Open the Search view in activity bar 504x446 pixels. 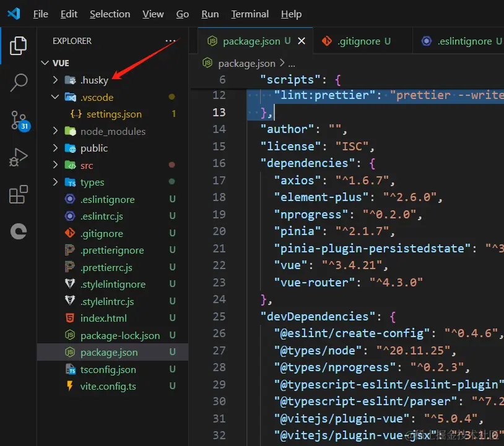[x=19, y=83]
